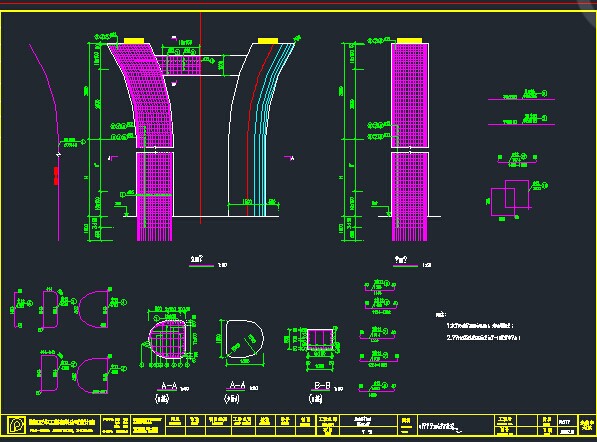Select the lower rounded-rectangle stirrup detail, bottom left
The width and height of the screenshot is (597, 442).
pyautogui.click(x=49, y=373)
